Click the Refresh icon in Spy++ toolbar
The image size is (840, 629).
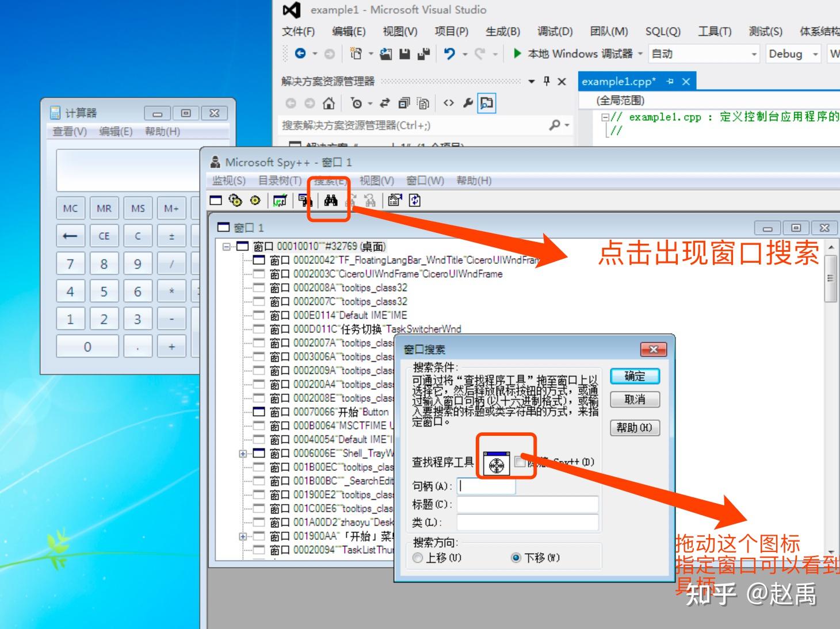point(415,200)
